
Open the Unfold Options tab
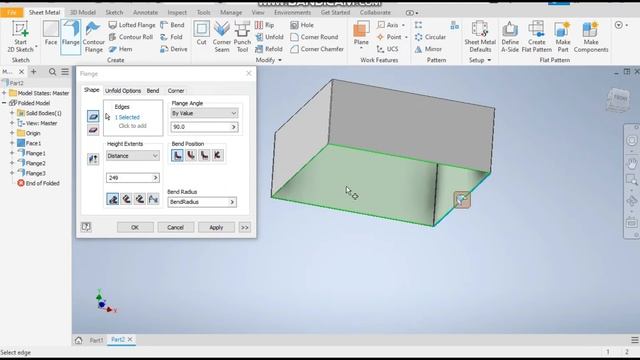[123, 91]
